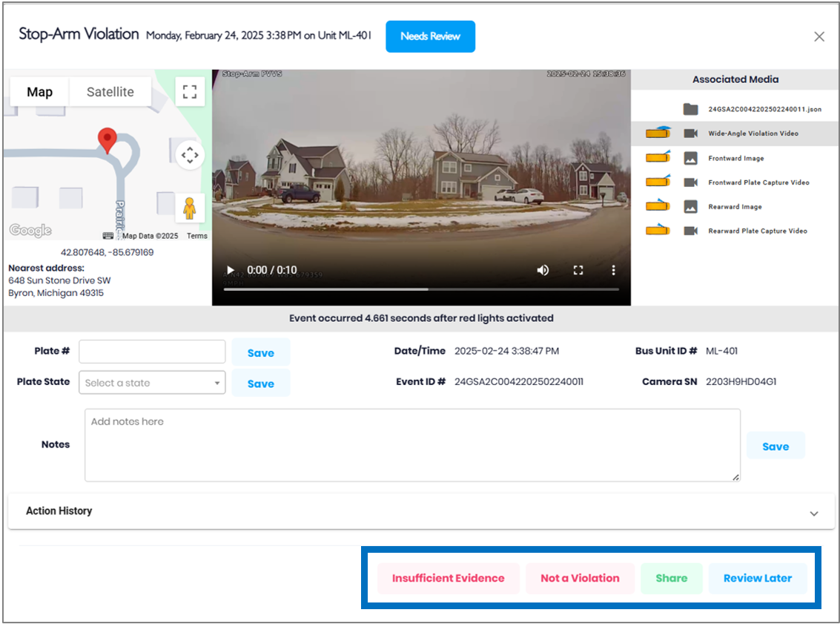Close the Stop-Arm Violation dialog
The image size is (840, 624).
[x=819, y=36]
